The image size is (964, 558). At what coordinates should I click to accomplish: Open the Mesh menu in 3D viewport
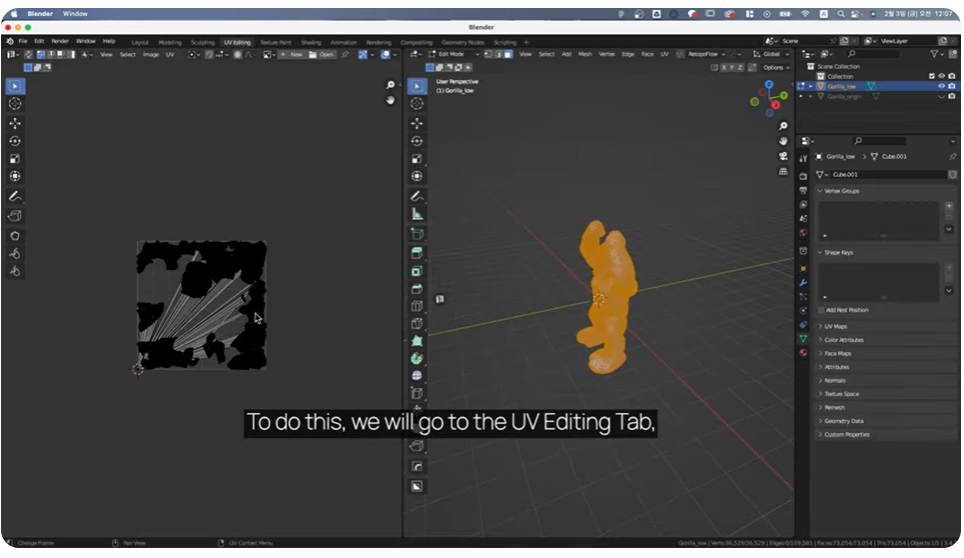(x=585, y=54)
